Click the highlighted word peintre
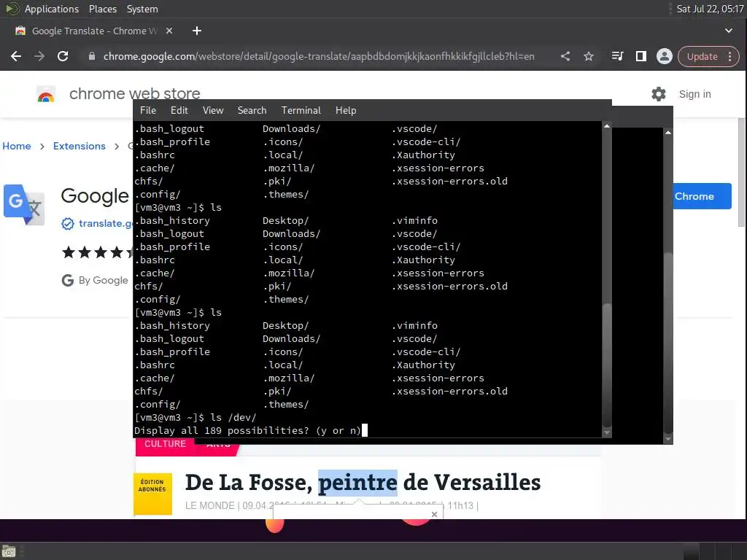This screenshot has width=747, height=560. [x=357, y=483]
